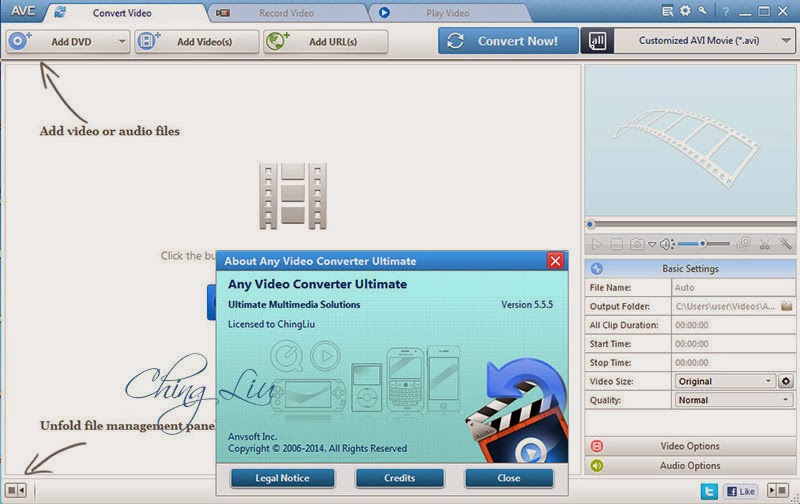Click Legal Notice in About dialog
The image size is (800, 504).
(282, 478)
